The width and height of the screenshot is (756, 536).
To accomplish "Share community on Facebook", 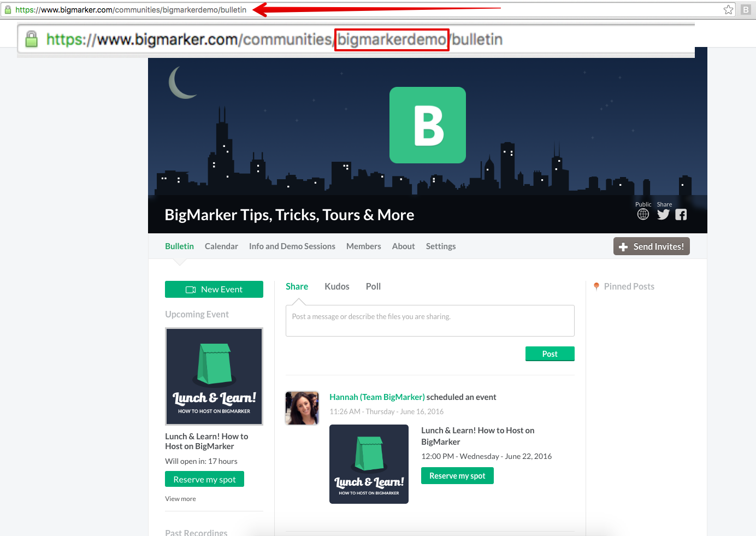I will click(681, 214).
